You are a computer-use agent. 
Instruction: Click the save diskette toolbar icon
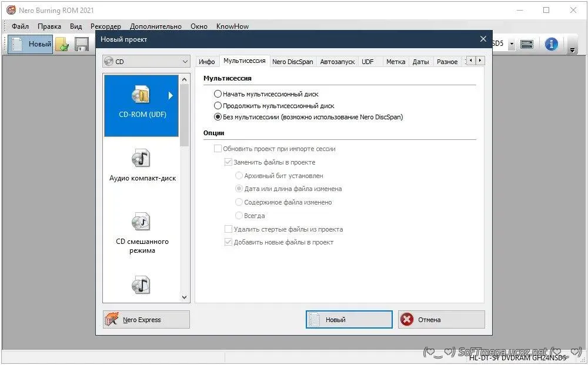(x=81, y=45)
